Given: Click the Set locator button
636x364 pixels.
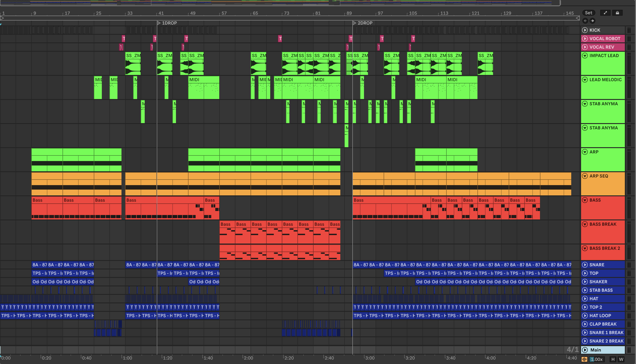Looking at the screenshot, I should pos(588,13).
